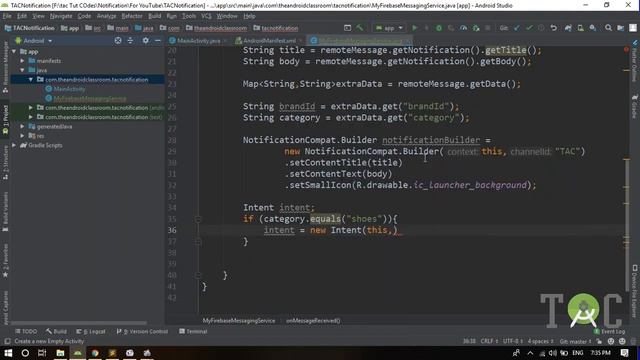Click the Sync Project with Gradle icon
Image resolution: width=640 pixels, height=360 pixels.
coord(568,28)
